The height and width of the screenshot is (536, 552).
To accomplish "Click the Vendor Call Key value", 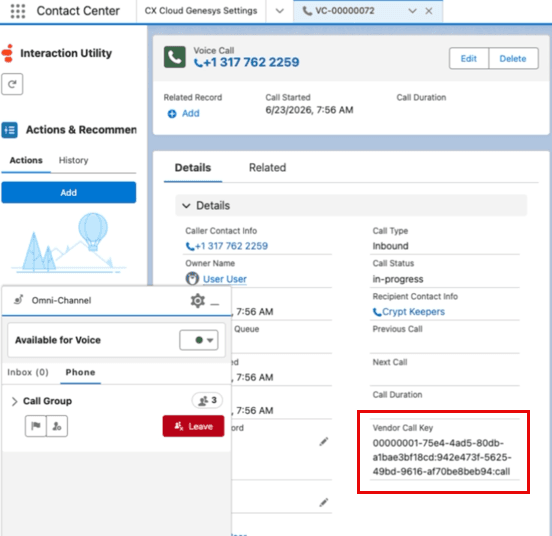I will 442,457.
